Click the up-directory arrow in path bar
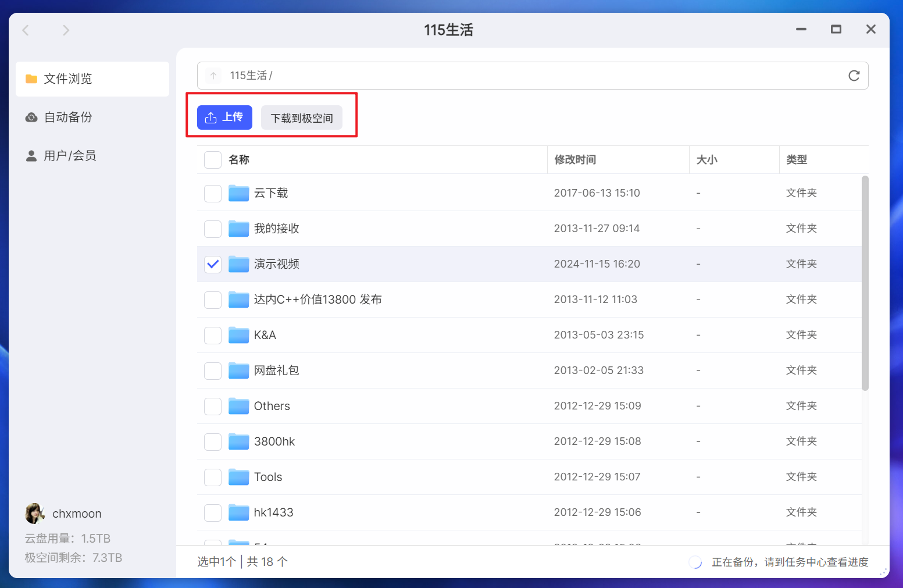The image size is (903, 588). tap(213, 76)
